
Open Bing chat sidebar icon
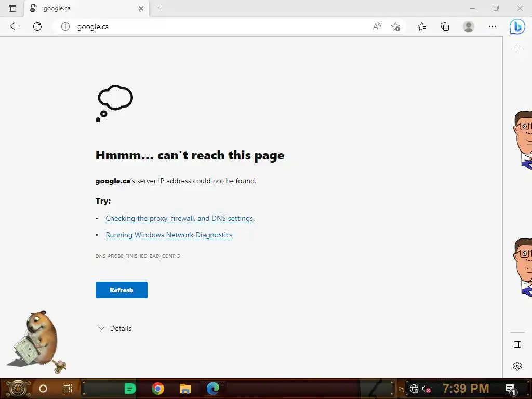[517, 26]
